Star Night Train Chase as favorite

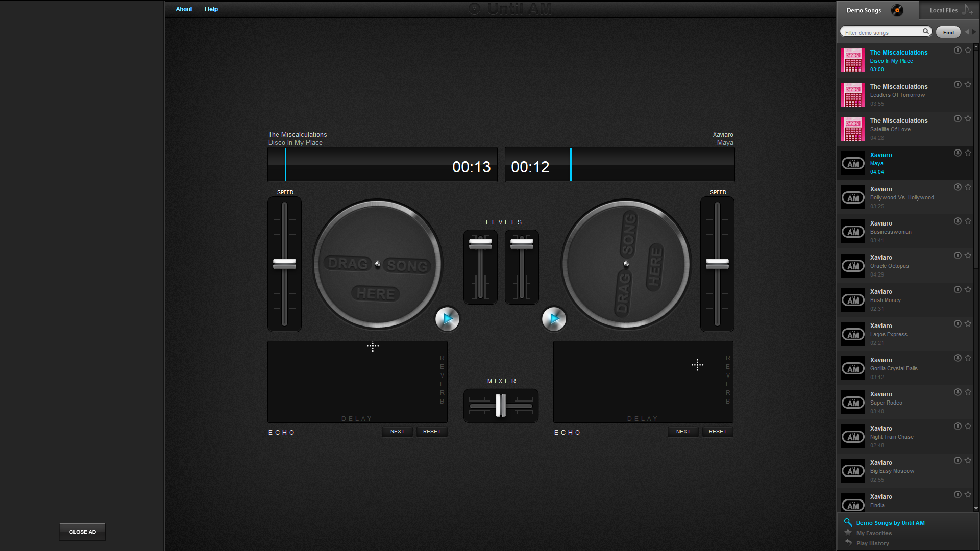click(968, 427)
